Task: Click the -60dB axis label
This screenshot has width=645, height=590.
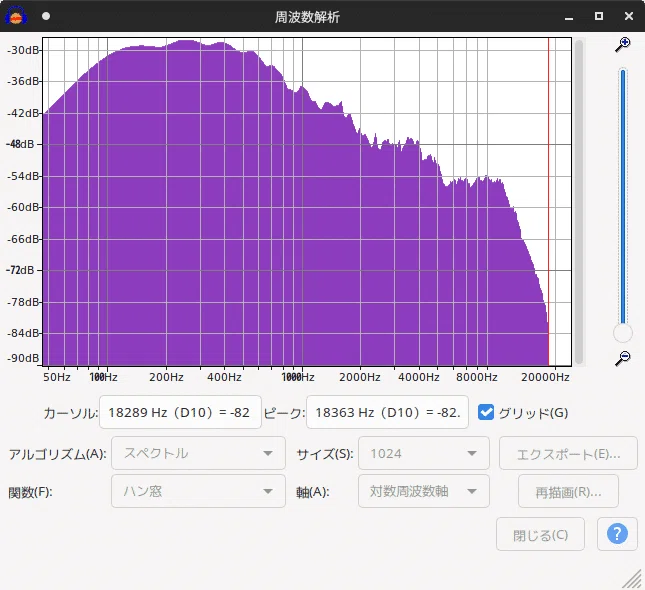Action: (x=23, y=207)
